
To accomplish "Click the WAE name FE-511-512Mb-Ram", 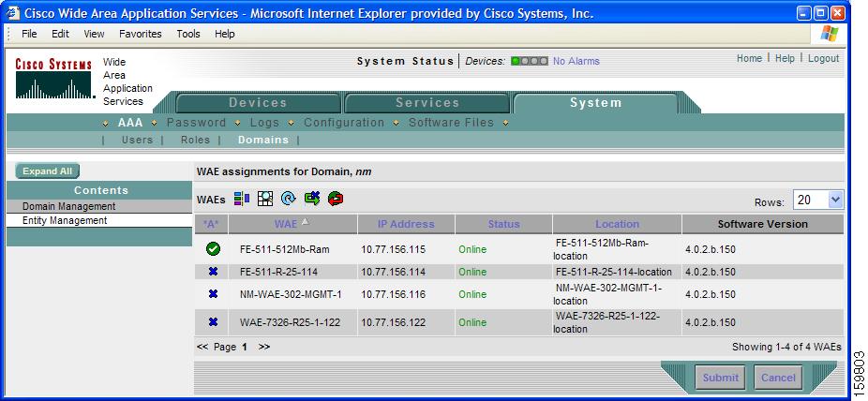I will tap(285, 249).
